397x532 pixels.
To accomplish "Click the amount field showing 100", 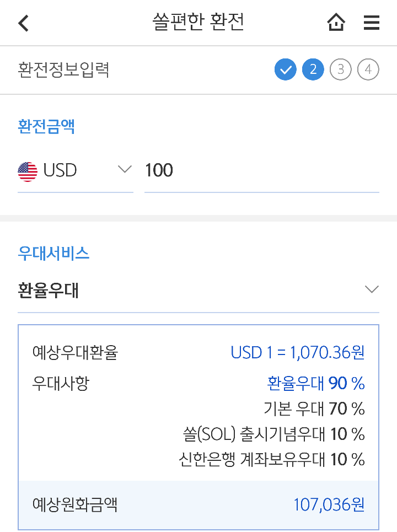I will pyautogui.click(x=261, y=170).
